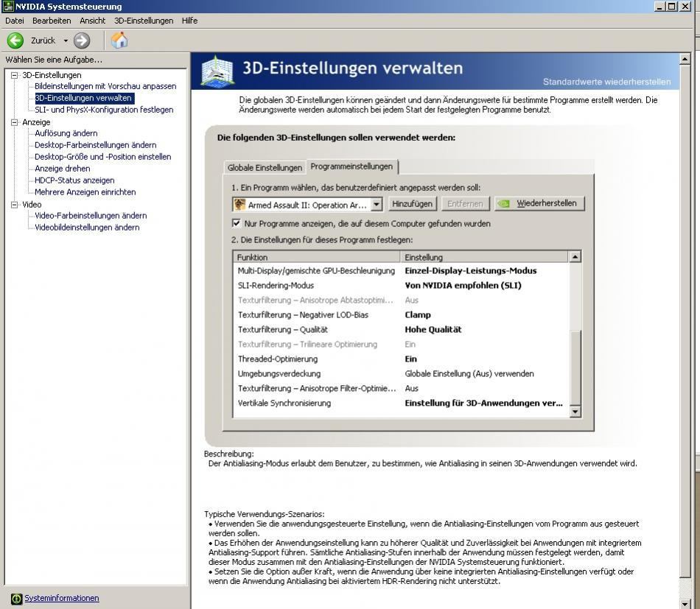The width and height of the screenshot is (700, 609).
Task: Click the Hinzufügen button
Action: click(413, 204)
